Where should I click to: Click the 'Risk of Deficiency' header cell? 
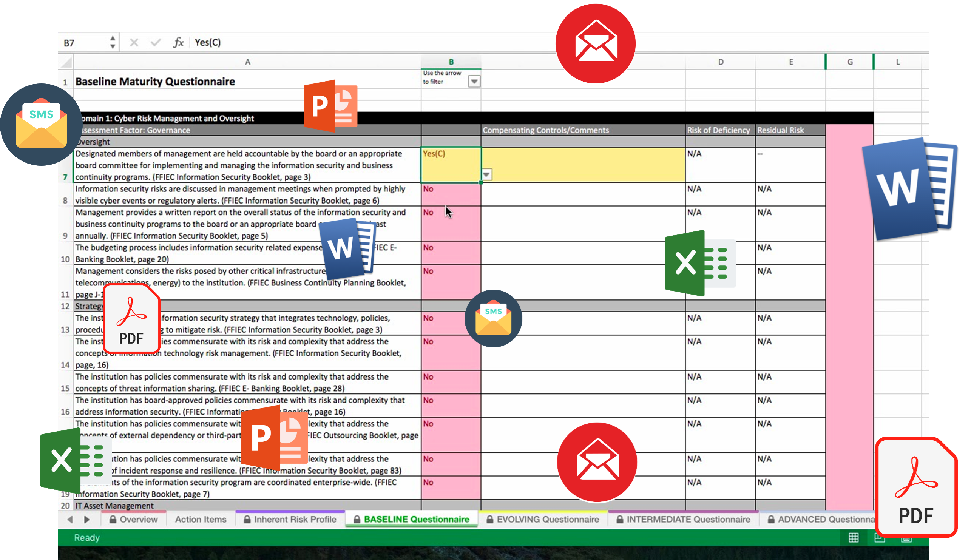720,130
